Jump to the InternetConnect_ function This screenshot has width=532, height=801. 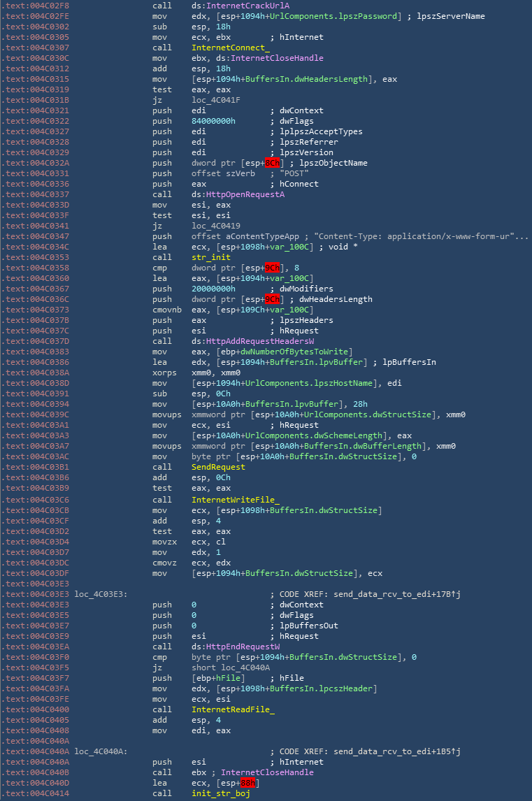click(220, 48)
